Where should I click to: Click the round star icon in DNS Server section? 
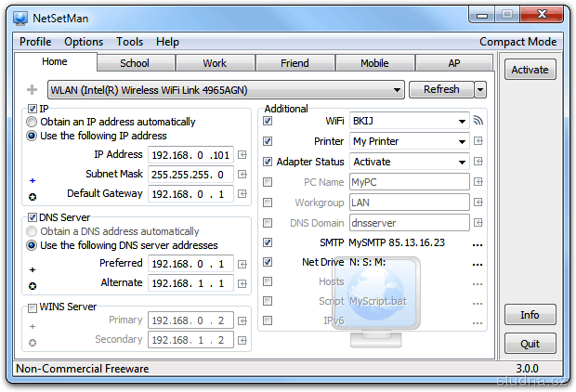(33, 286)
